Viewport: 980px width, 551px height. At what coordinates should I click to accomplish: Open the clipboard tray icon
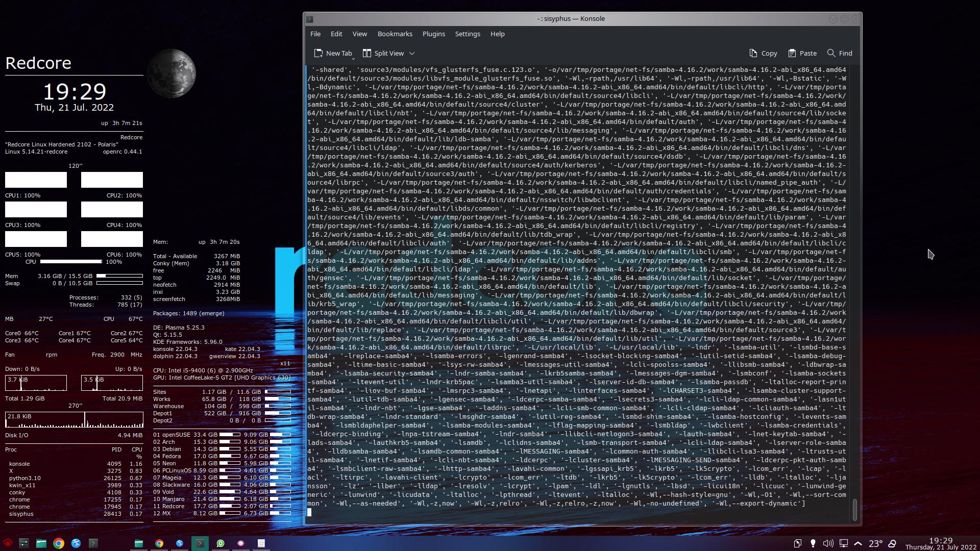tap(798, 543)
